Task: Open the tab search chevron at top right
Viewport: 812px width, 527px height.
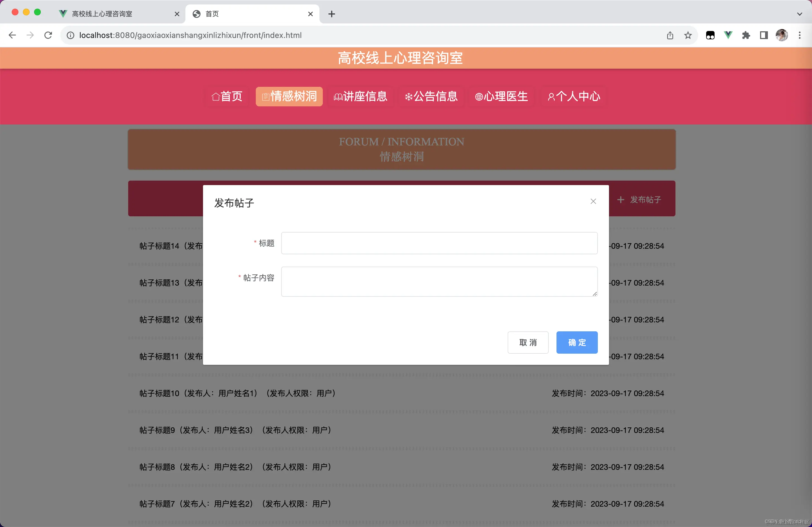Action: tap(799, 14)
